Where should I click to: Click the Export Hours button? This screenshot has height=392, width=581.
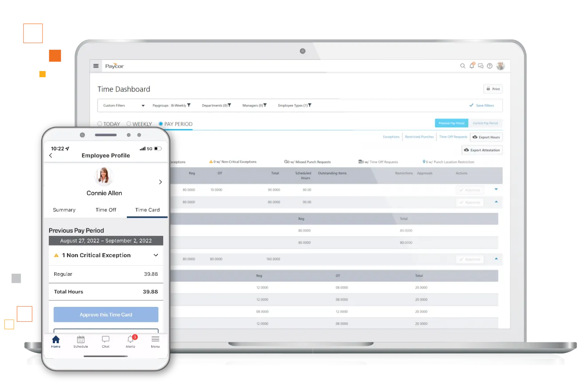click(486, 137)
